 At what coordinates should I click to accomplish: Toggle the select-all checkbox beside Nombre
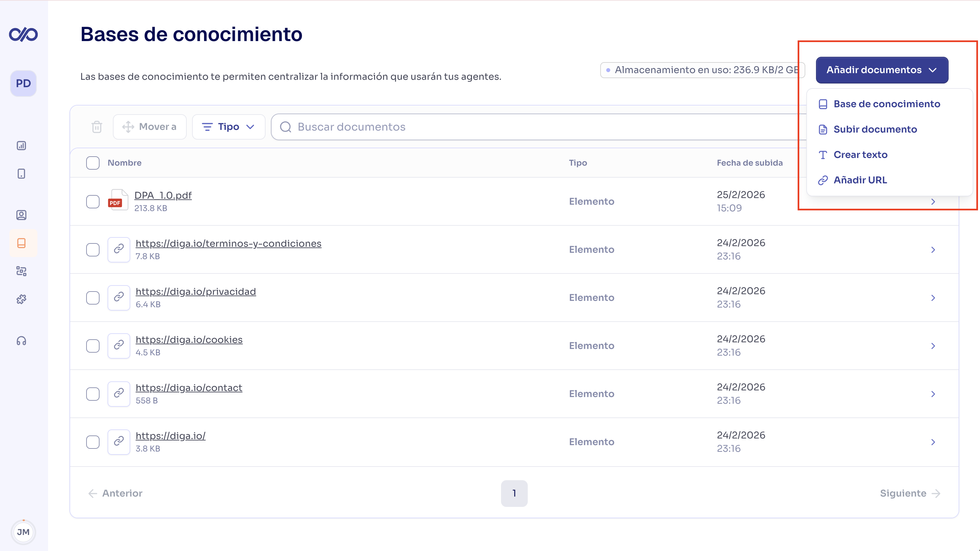point(93,163)
